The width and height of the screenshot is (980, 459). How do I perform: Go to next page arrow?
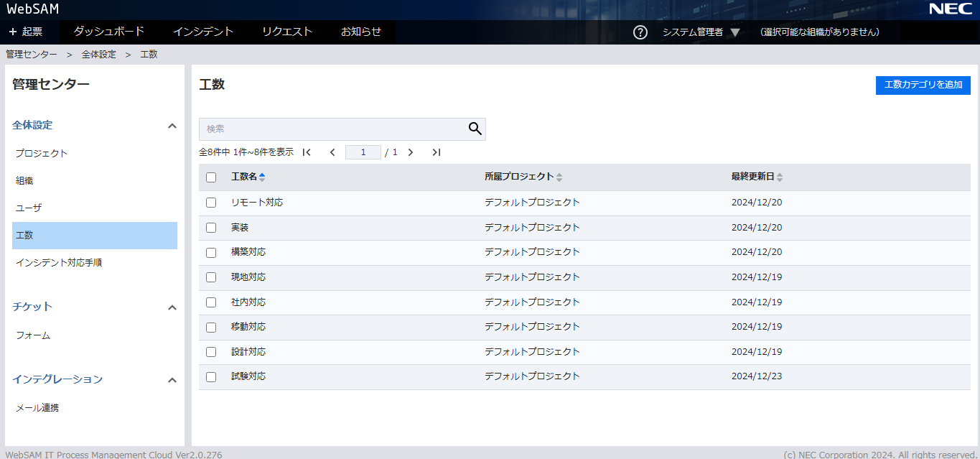coord(411,152)
